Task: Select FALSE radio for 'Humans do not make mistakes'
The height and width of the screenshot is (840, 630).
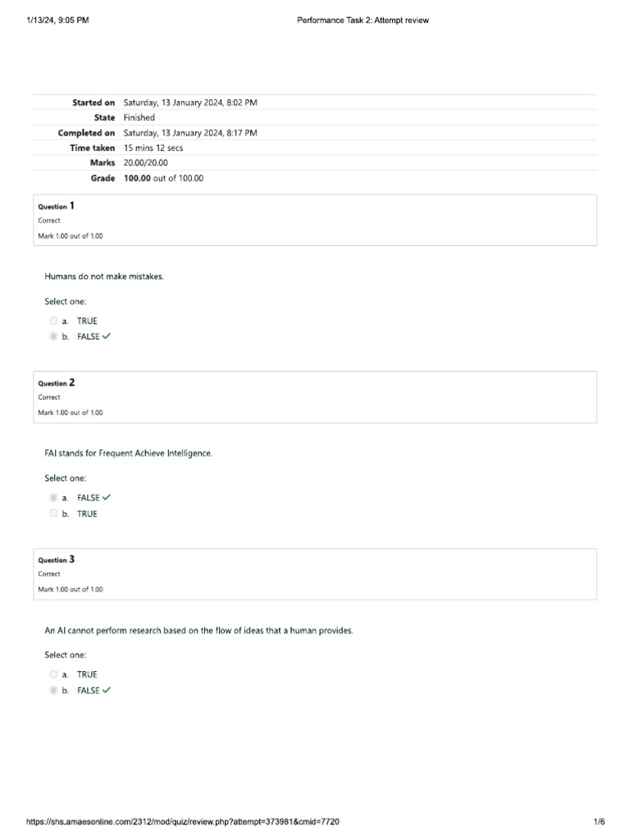Action: [53, 336]
